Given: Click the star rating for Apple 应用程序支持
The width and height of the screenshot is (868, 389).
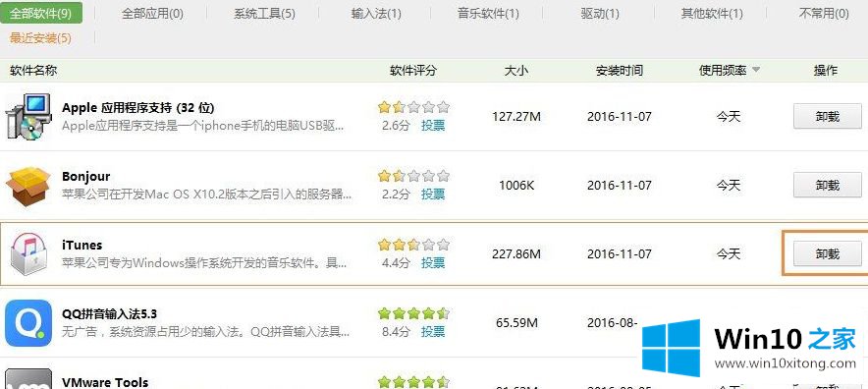Looking at the screenshot, I should [x=413, y=107].
